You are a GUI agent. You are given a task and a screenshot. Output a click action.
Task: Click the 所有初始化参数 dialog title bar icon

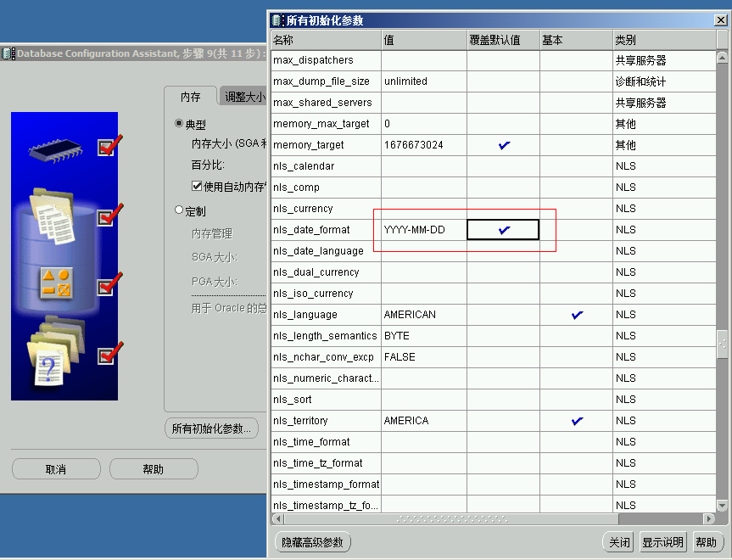pos(276,19)
